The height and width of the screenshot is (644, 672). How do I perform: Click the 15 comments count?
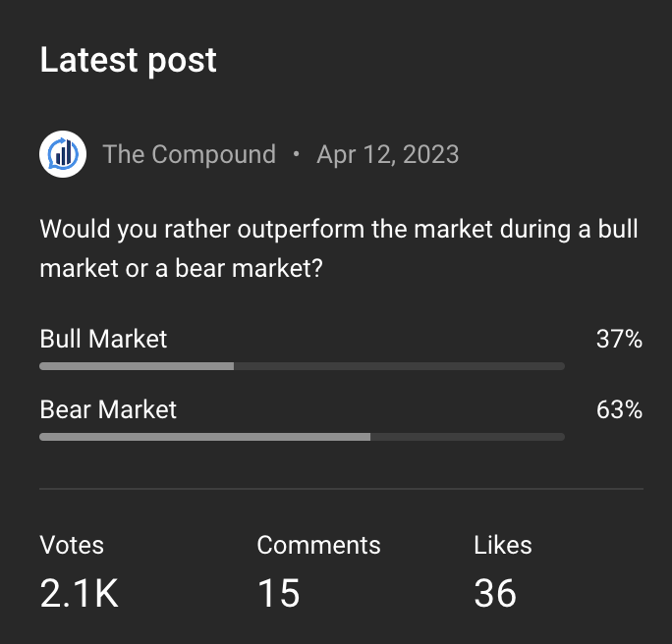pyautogui.click(x=279, y=593)
